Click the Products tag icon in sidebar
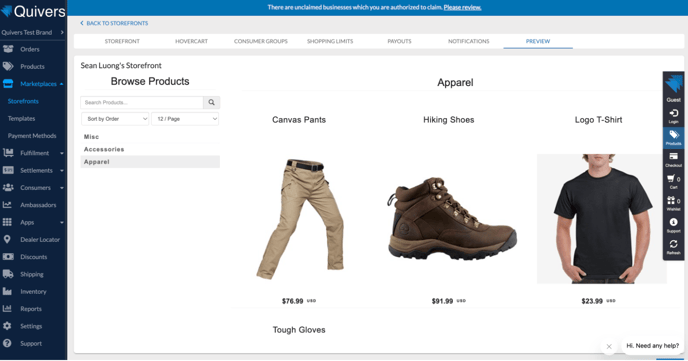This screenshot has width=688, height=361. tap(8, 66)
